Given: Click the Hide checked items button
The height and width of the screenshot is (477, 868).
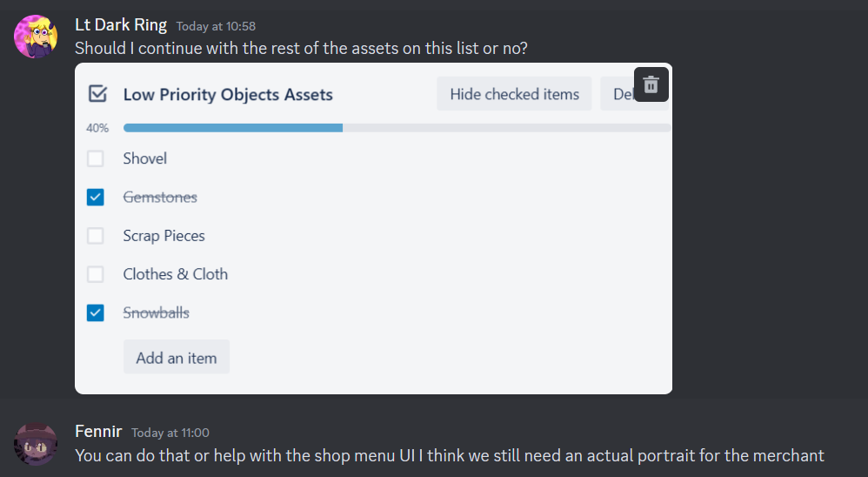Looking at the screenshot, I should tap(514, 94).
